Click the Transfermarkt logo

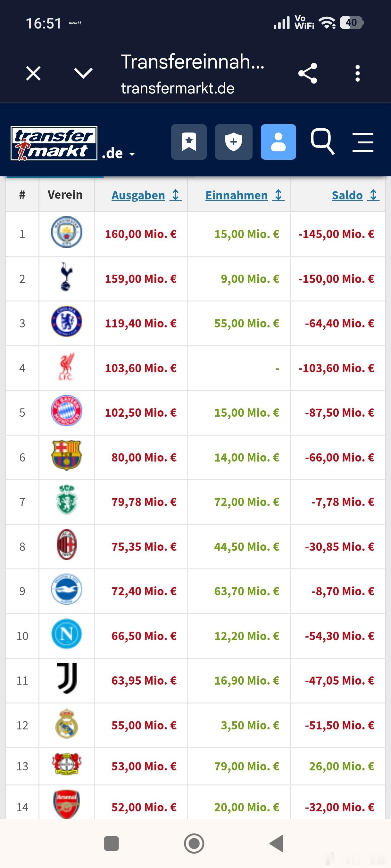pyautogui.click(x=54, y=143)
